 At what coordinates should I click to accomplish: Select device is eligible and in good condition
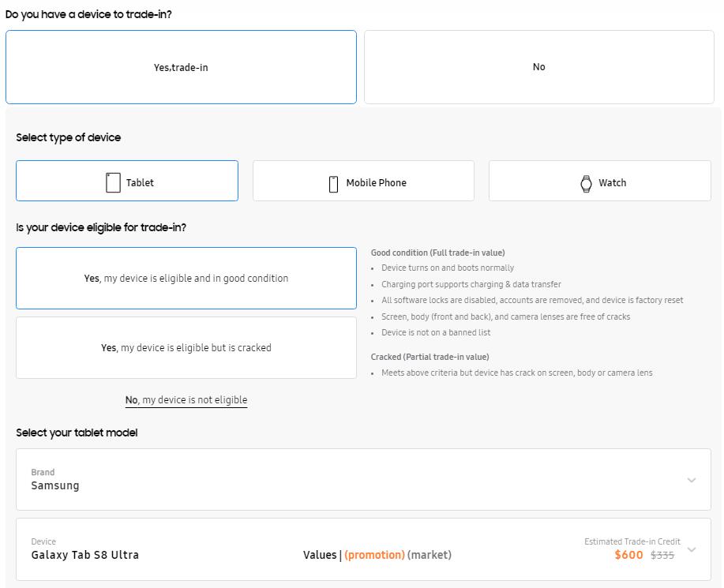click(186, 278)
